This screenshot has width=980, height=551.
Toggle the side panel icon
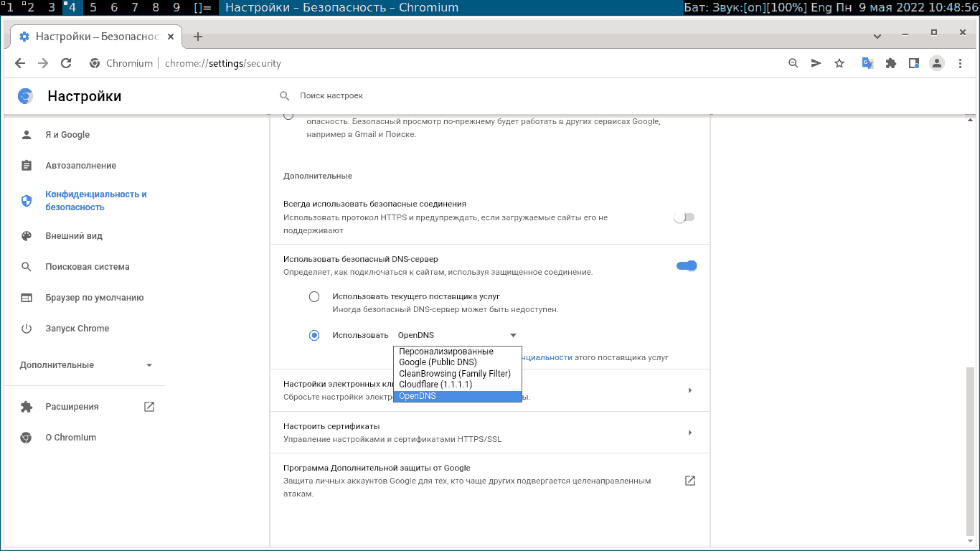tap(914, 63)
